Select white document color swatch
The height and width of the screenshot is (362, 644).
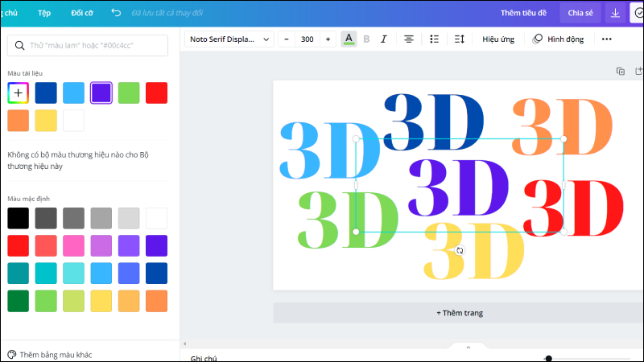click(x=73, y=120)
